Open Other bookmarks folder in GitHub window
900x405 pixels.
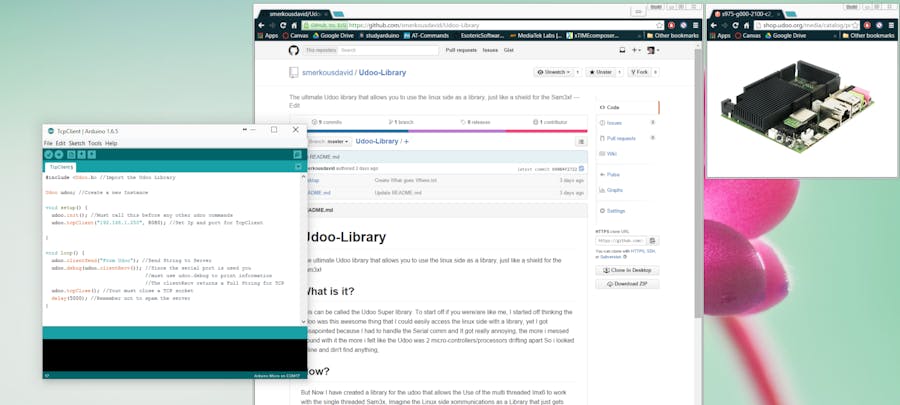pos(672,36)
